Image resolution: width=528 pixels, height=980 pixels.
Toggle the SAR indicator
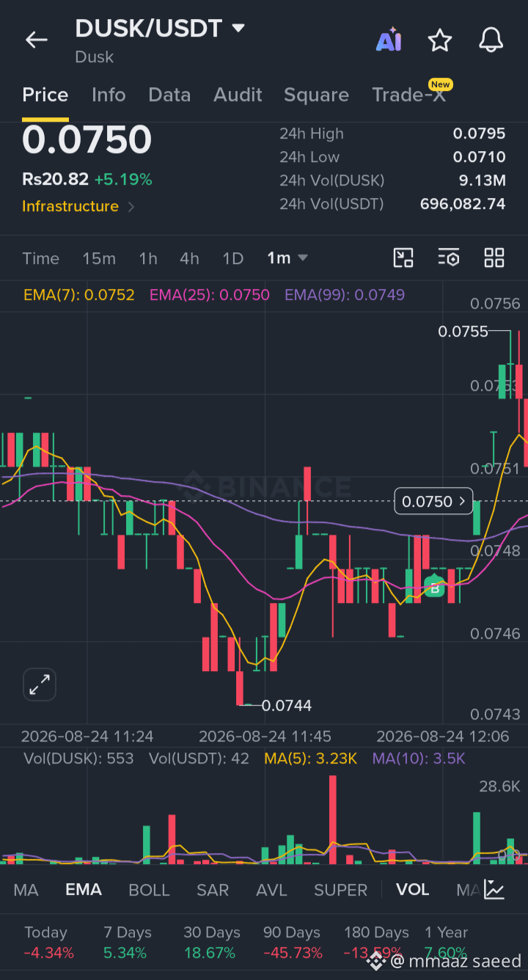point(213,890)
